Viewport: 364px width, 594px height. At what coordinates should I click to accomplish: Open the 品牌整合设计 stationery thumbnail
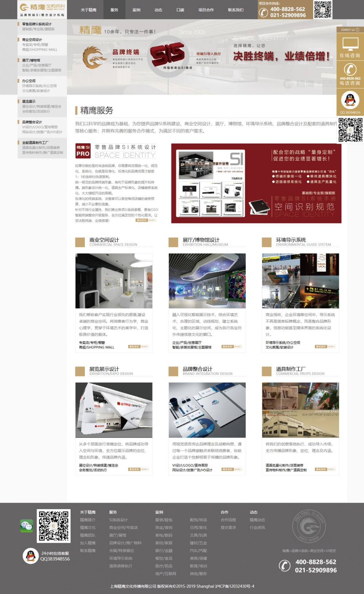(x=207, y=410)
